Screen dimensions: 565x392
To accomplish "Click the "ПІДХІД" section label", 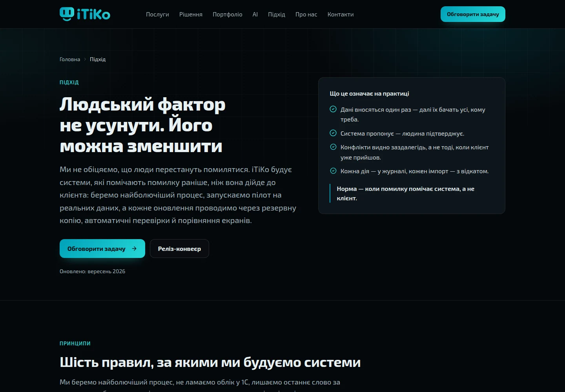I will tap(69, 82).
